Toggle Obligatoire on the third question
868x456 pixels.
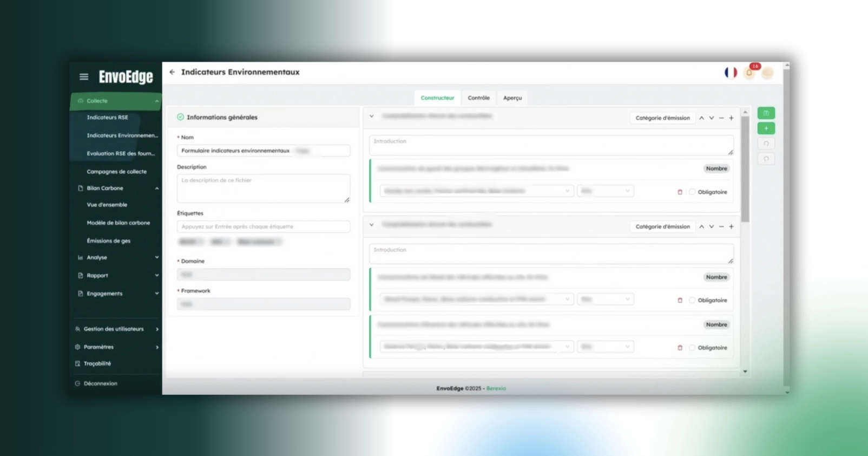692,348
